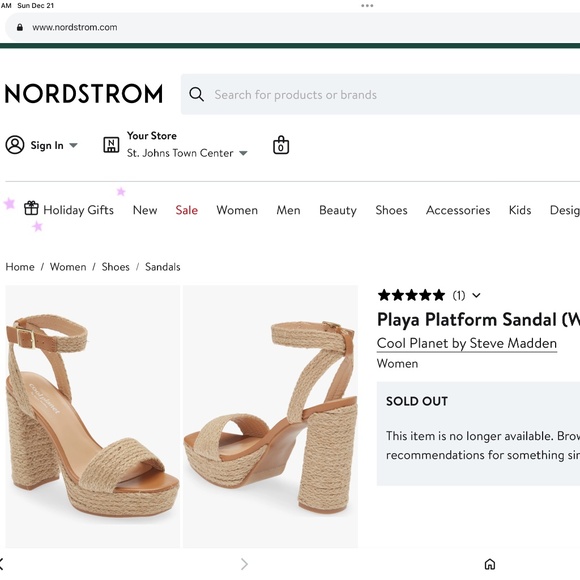This screenshot has width=580, height=580.
Task: Tap the browser home icon
Action: coord(490,564)
